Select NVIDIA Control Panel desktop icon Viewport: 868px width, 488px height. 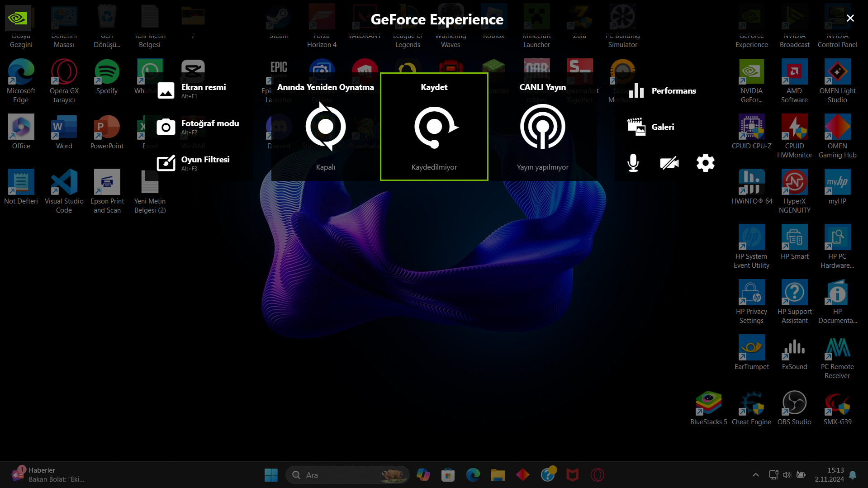[x=838, y=26]
